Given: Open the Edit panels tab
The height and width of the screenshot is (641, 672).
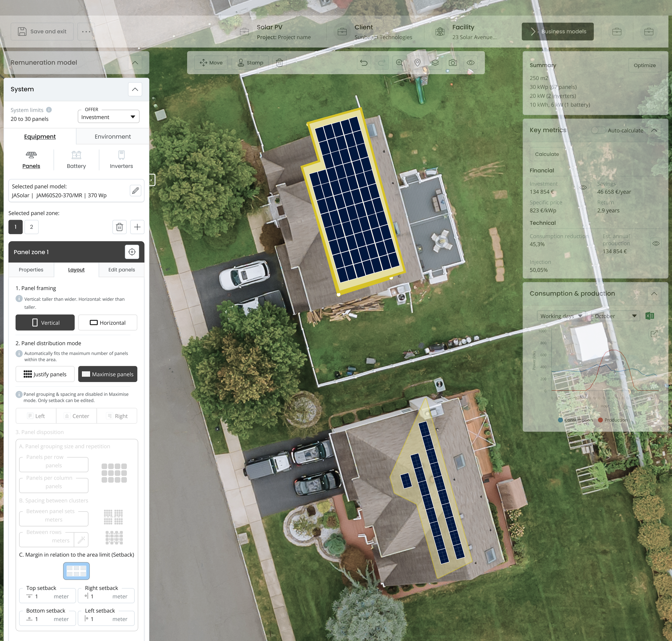Looking at the screenshot, I should coord(121,270).
